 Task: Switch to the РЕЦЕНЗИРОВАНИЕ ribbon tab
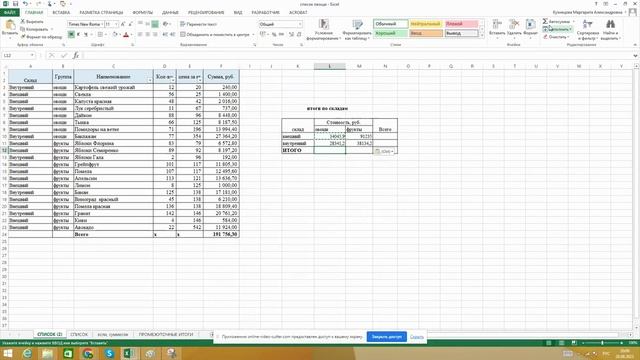[x=206, y=13]
